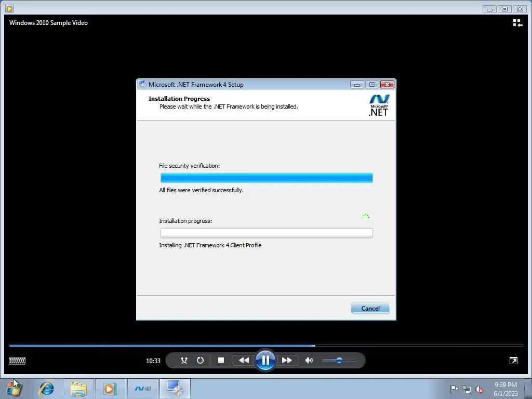The image size is (532, 399).
Task: Adjust the volume slider handle
Action: point(339,361)
